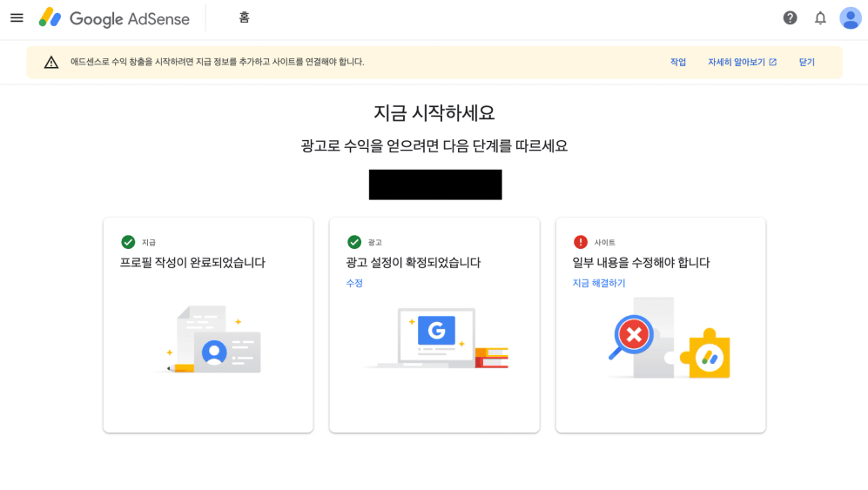Open the account profile avatar

(x=850, y=18)
